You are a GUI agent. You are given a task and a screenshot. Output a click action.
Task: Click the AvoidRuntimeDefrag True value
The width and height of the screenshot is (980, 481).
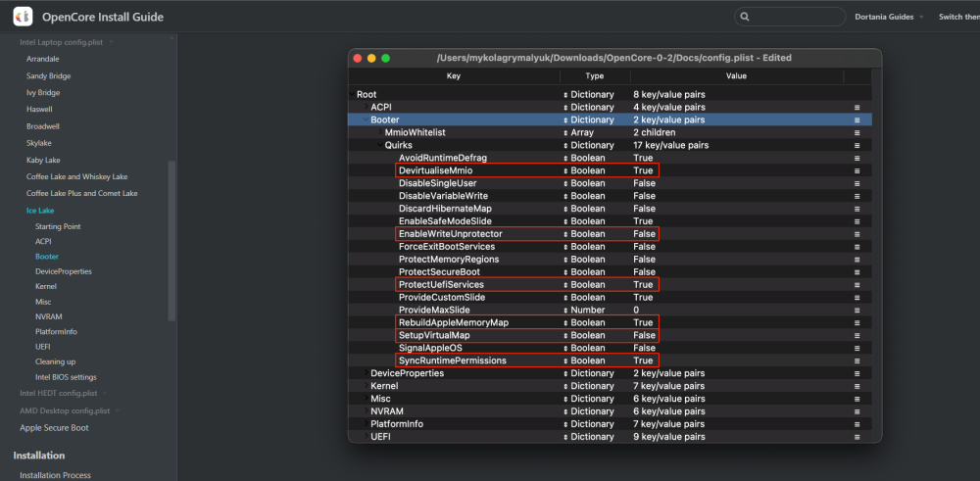click(x=643, y=158)
